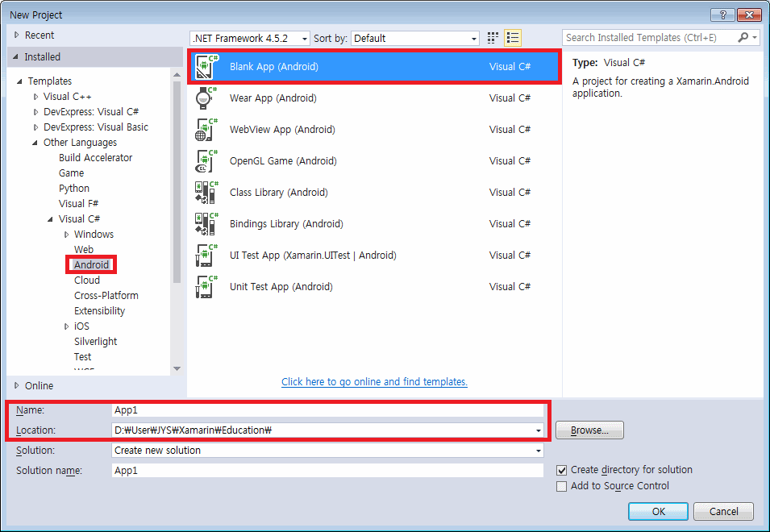770x532 pixels.
Task: Select the Test template category
Action: [82, 357]
